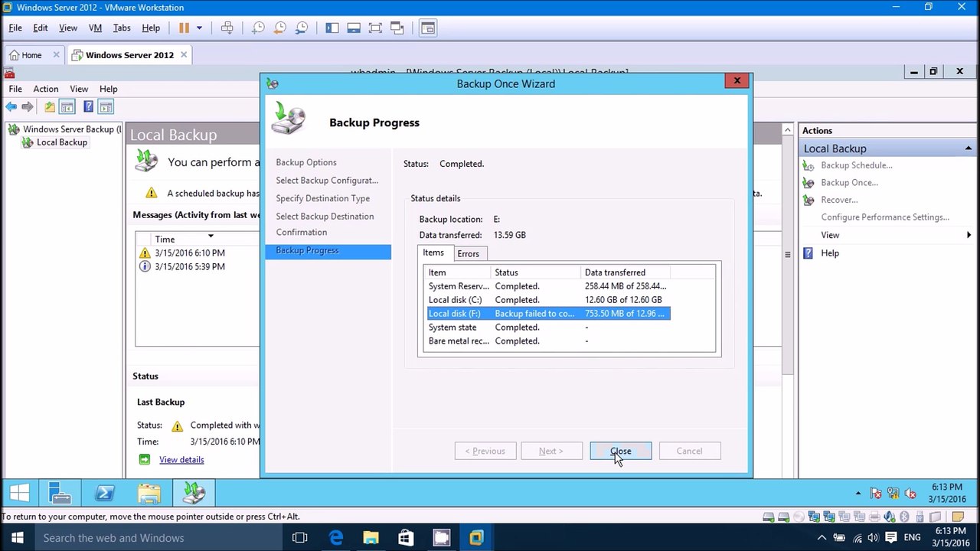Image resolution: width=980 pixels, height=551 pixels.
Task: Select the Local disk (C:) item row
Action: [x=549, y=300]
